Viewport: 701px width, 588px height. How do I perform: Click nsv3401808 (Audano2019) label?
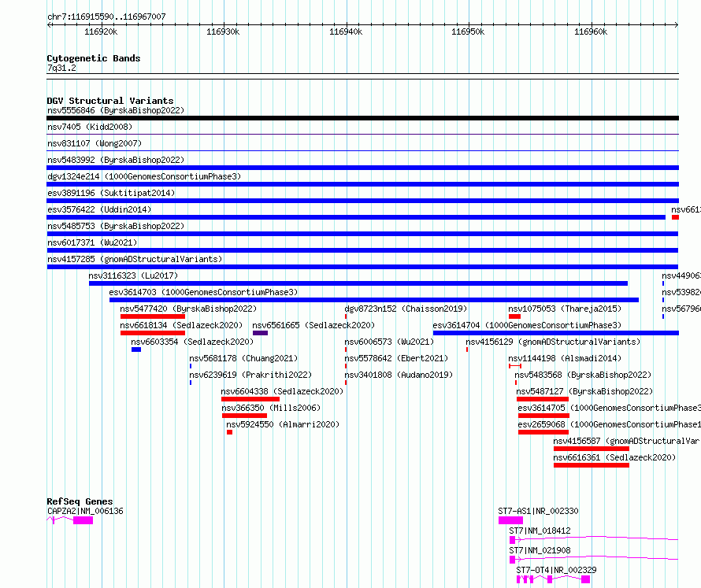tap(399, 375)
